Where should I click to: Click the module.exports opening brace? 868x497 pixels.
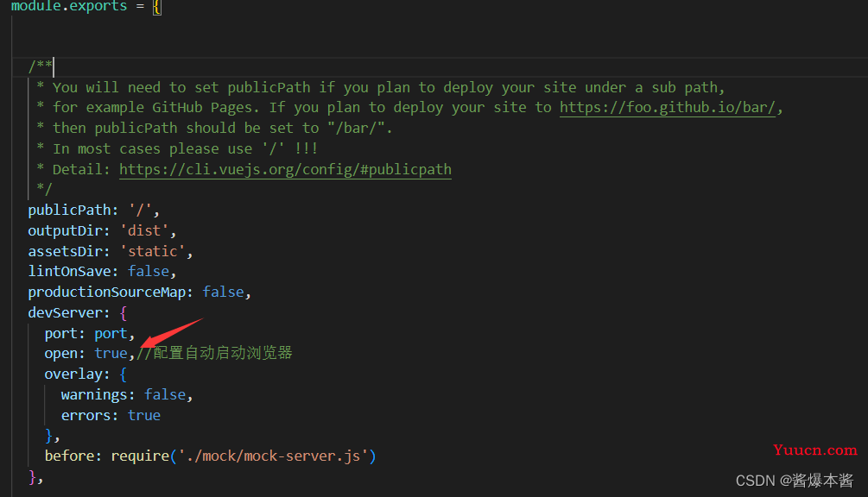pyautogui.click(x=157, y=7)
